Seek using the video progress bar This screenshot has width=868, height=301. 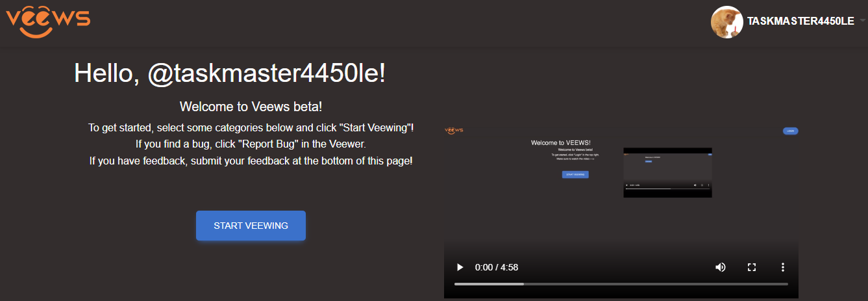(621, 284)
